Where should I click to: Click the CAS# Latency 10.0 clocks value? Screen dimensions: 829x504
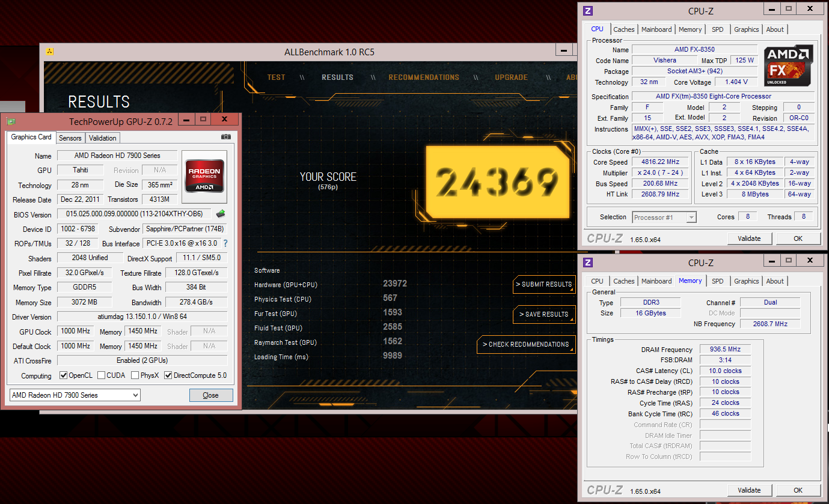[x=725, y=371]
